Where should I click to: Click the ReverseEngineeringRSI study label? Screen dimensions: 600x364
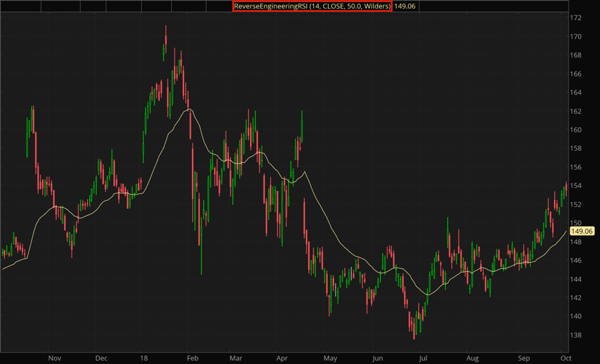point(311,6)
